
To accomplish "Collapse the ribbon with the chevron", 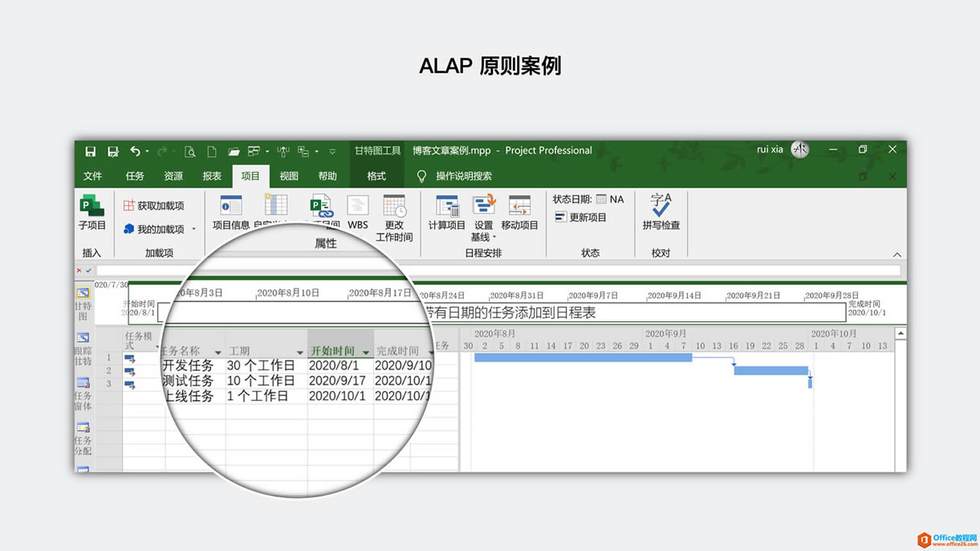I will click(897, 254).
